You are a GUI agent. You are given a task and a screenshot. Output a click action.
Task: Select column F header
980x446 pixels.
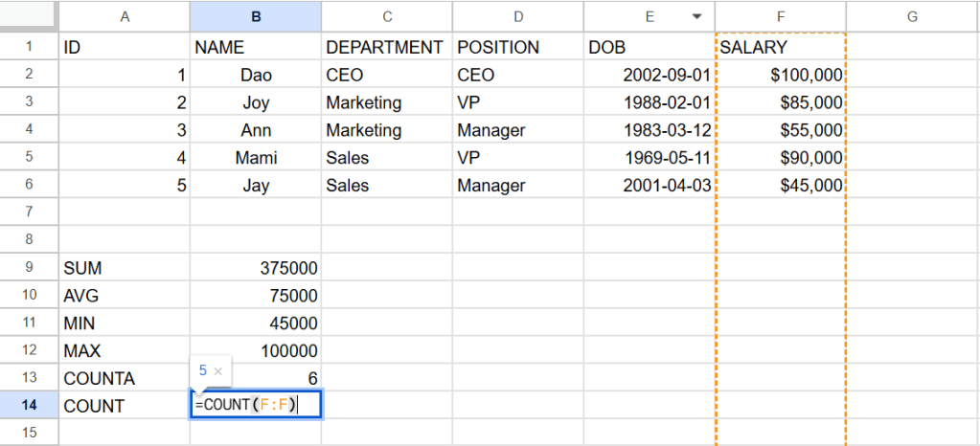click(780, 16)
